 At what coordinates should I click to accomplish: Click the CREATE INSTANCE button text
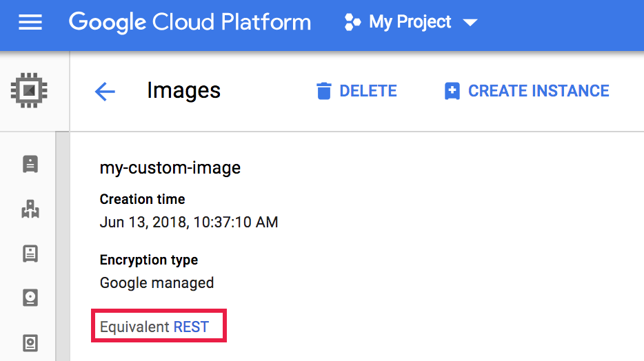click(539, 91)
